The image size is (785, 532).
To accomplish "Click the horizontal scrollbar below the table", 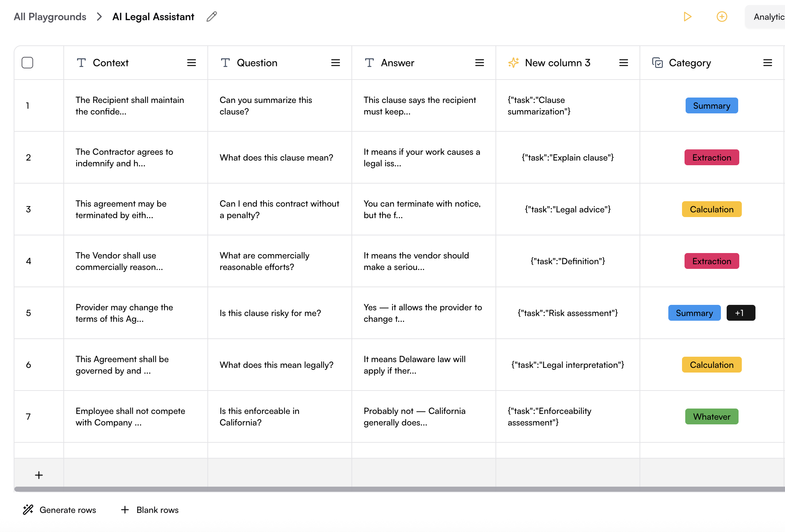I will tap(396, 489).
